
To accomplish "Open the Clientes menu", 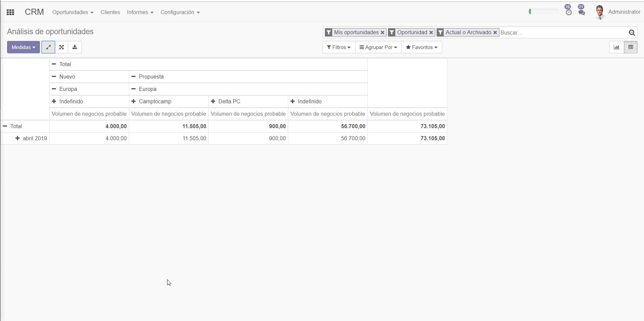I will 110,12.
